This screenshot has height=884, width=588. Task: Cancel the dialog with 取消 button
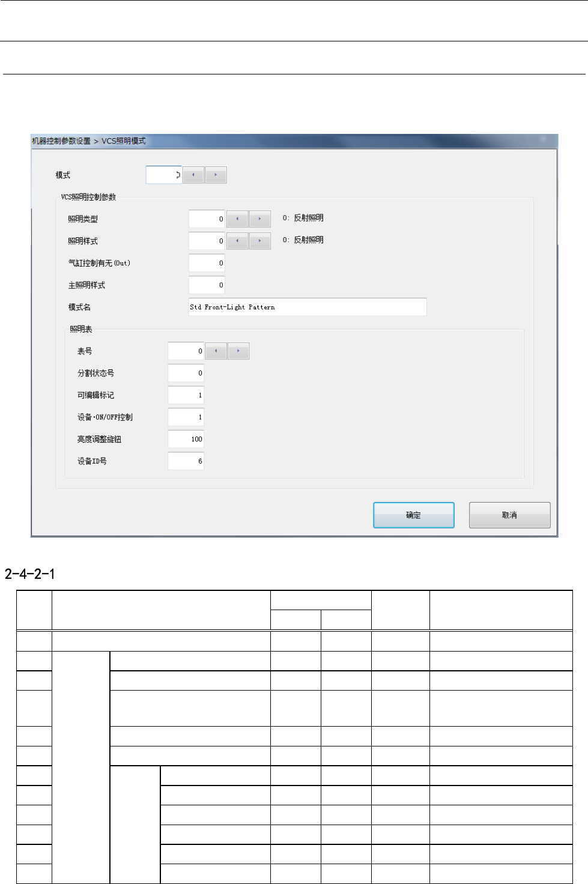(x=509, y=515)
